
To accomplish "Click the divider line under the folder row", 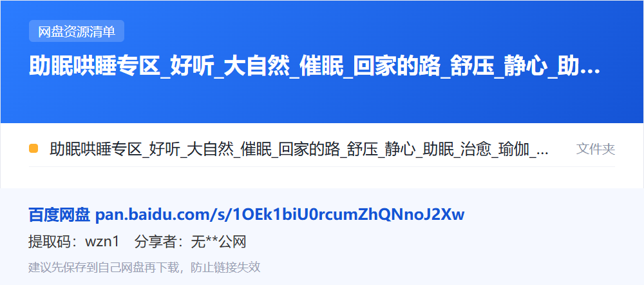I will click(321, 166).
